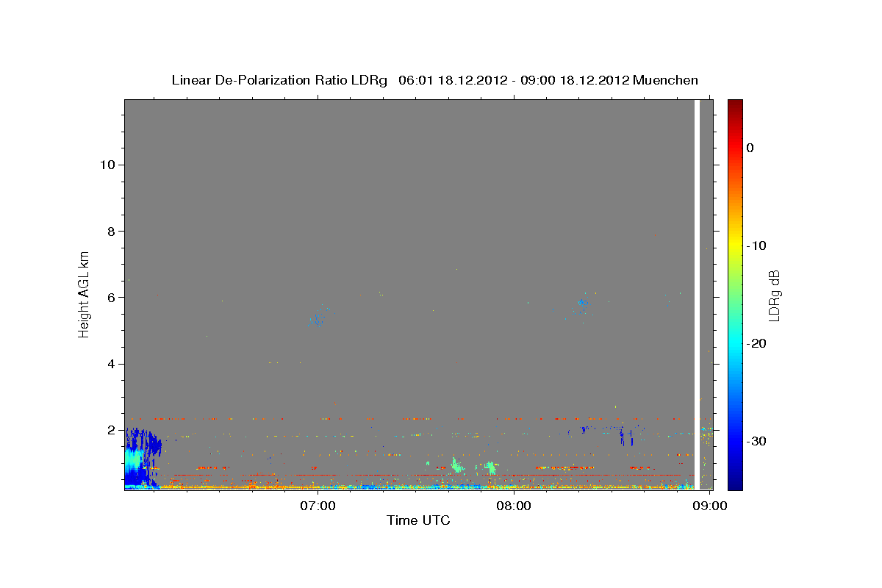The width and height of the screenshot is (882, 588).
Task: Click the dark red top of colorbar
Action: pyautogui.click(x=735, y=107)
